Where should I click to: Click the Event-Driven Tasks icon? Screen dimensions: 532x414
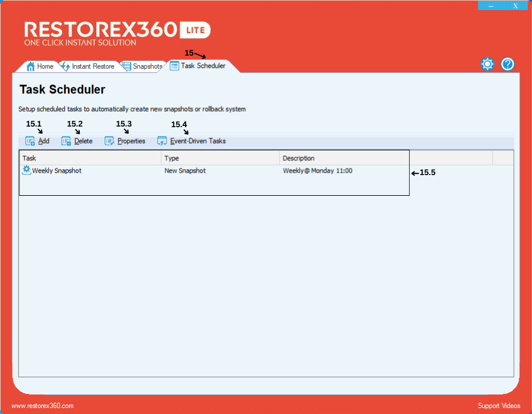click(162, 141)
